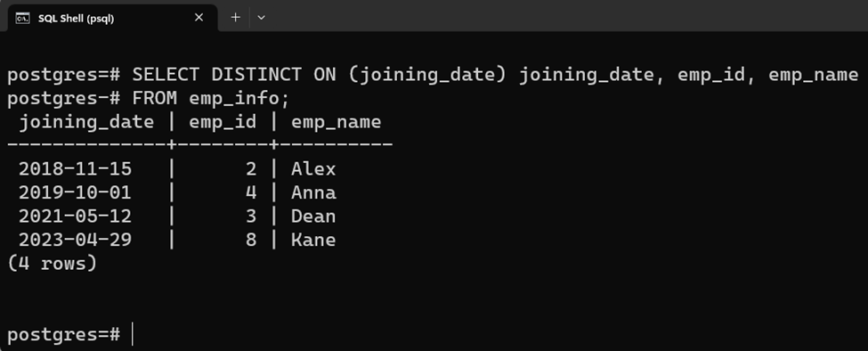Click the date value 2023-04-29
This screenshot has height=351, width=868.
75,240
